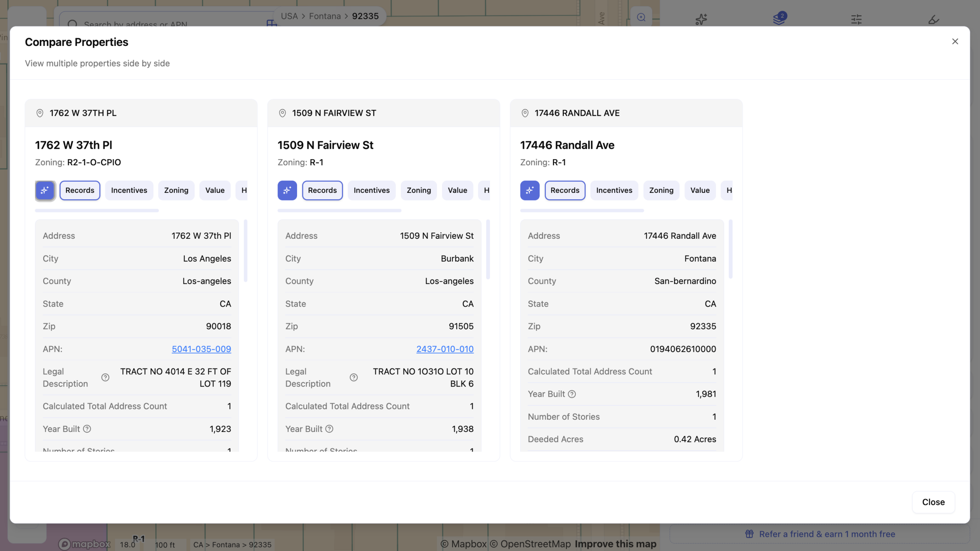The width and height of the screenshot is (980, 551).
Task: Click vertical scrollbar of 1509 N Fairview St records
Action: pos(488,249)
